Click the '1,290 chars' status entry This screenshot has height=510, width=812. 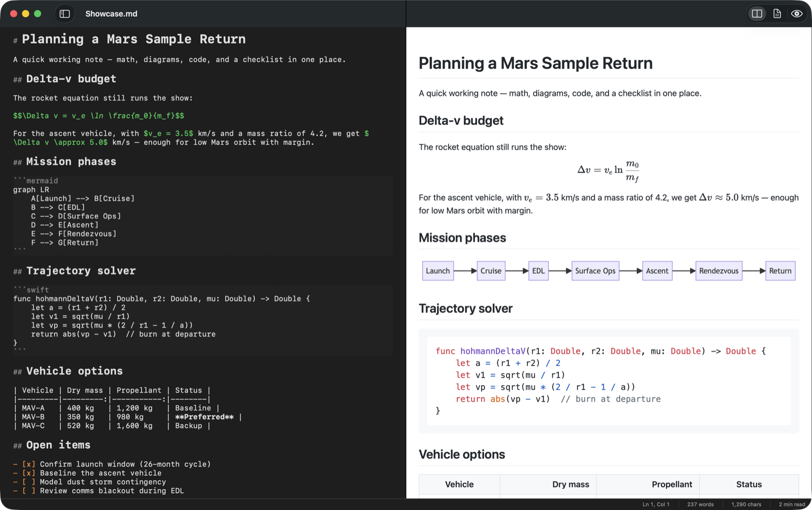pos(746,504)
